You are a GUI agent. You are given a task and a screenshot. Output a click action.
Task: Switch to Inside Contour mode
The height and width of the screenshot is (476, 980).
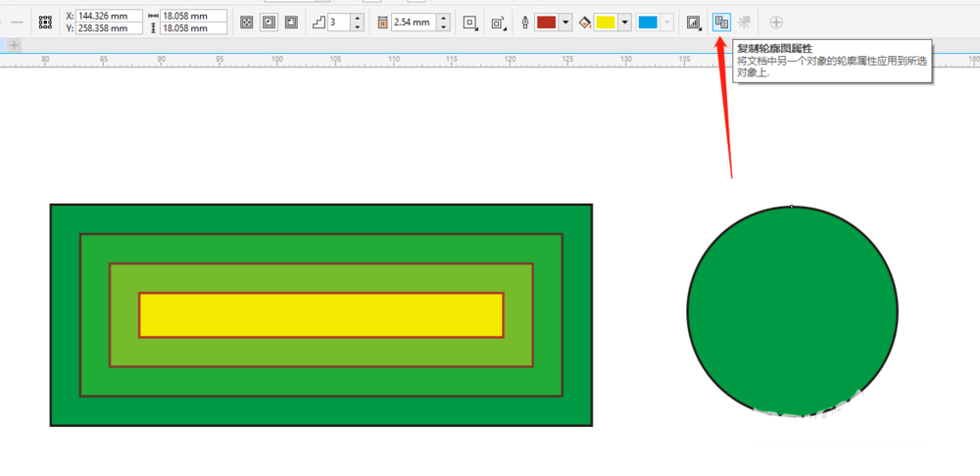tap(269, 22)
